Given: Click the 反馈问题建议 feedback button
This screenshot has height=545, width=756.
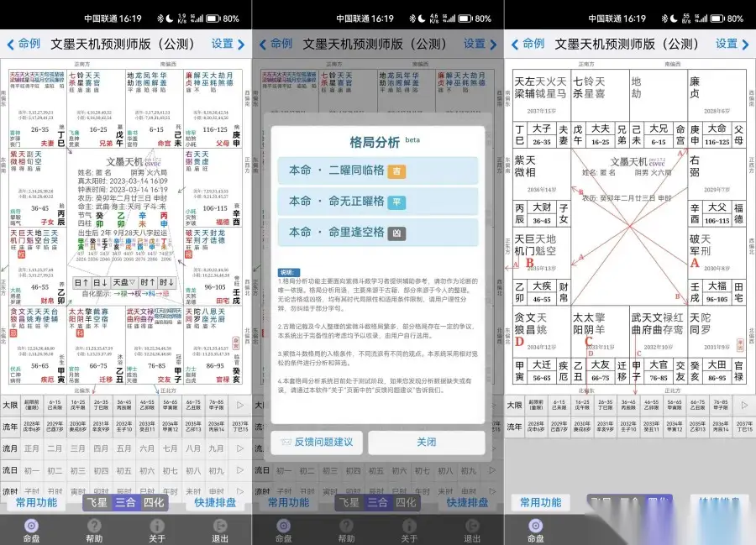Looking at the screenshot, I should click(x=317, y=442).
